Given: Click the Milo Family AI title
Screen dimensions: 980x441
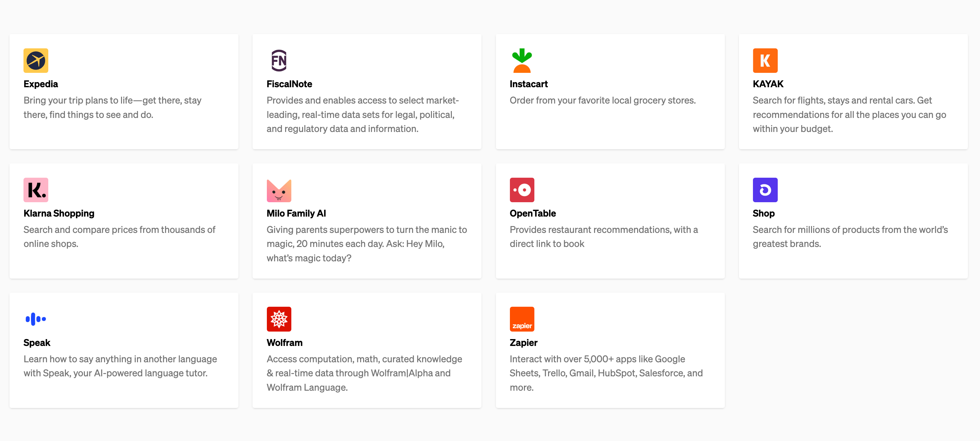Looking at the screenshot, I should pyautogui.click(x=296, y=213).
